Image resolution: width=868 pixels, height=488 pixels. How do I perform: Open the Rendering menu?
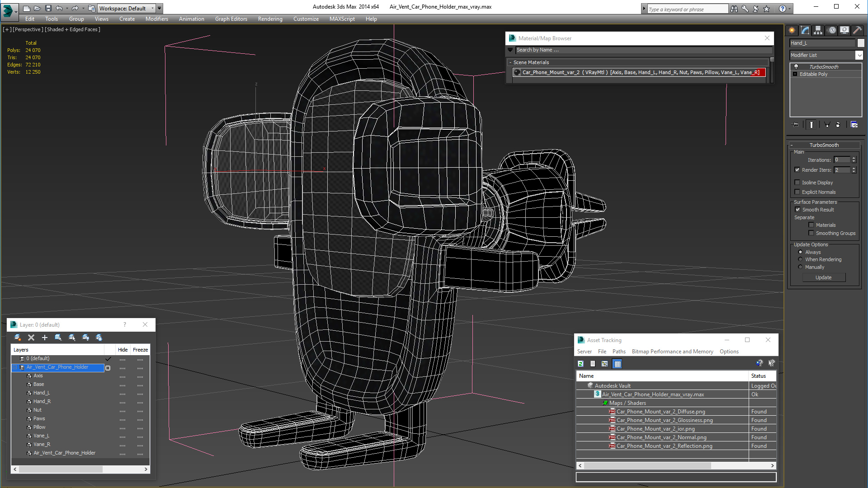coord(270,19)
